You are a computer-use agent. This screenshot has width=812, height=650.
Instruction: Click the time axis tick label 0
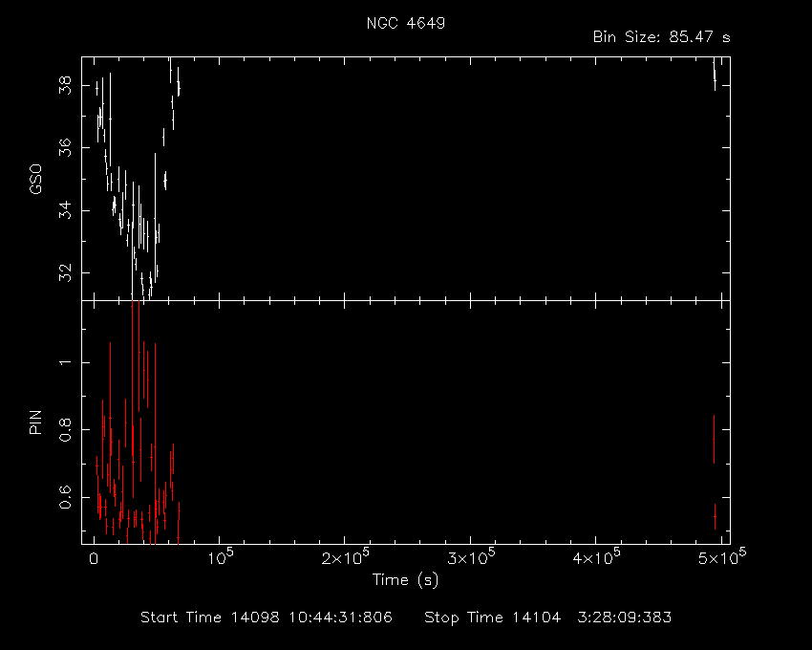94,559
